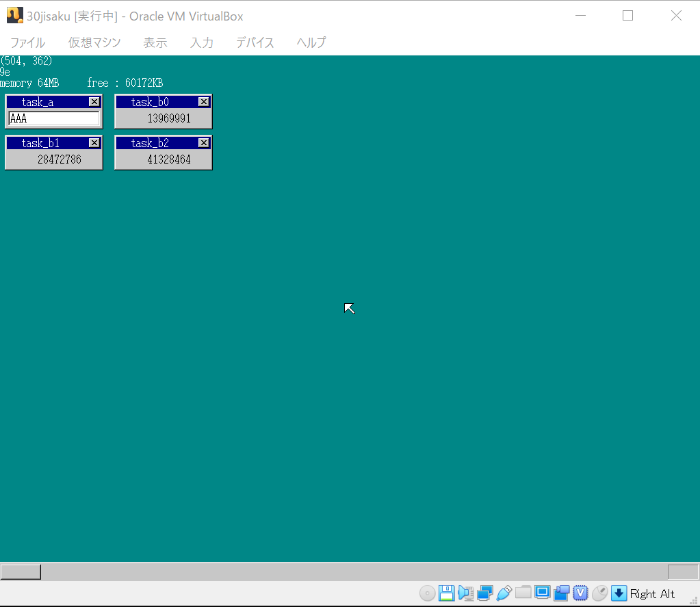Click the optical disk status icon
Image resolution: width=700 pixels, height=607 pixels.
pos(427,593)
